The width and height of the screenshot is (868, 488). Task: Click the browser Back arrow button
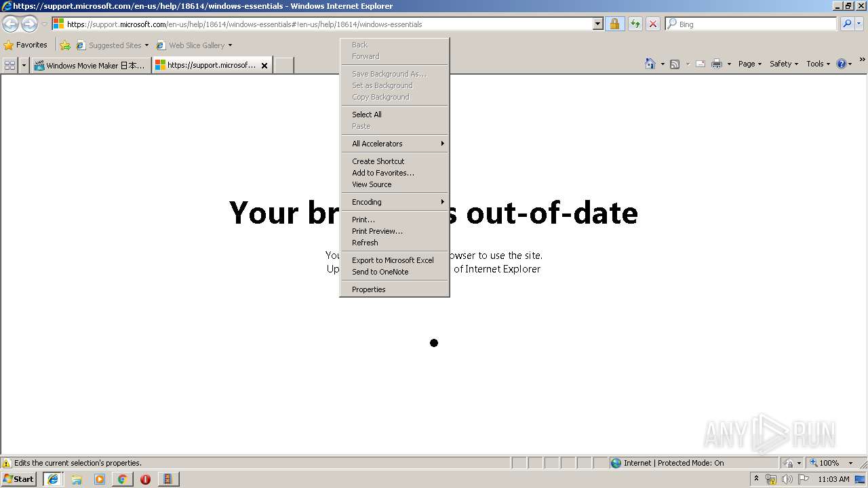[x=11, y=24]
